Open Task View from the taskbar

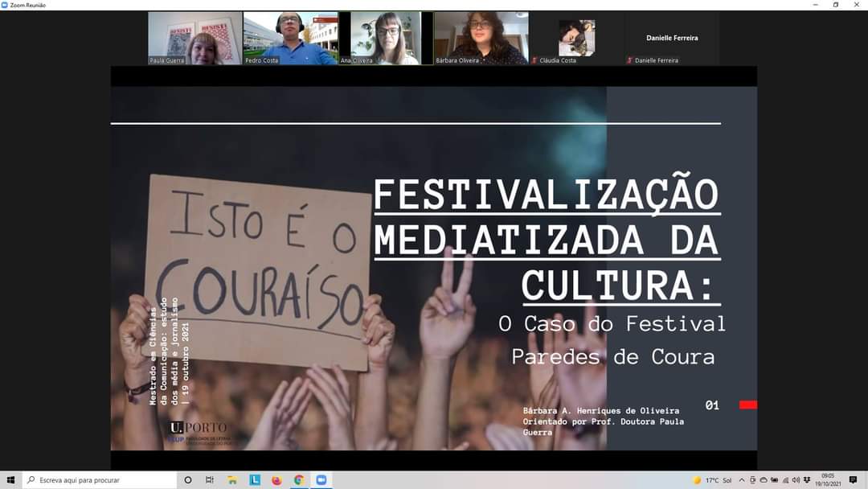[x=209, y=480]
